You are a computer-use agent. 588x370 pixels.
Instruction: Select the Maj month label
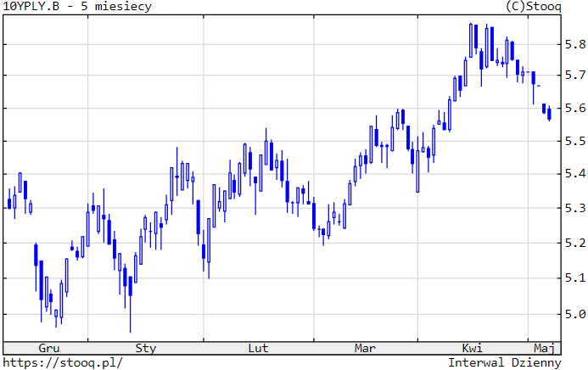(543, 348)
